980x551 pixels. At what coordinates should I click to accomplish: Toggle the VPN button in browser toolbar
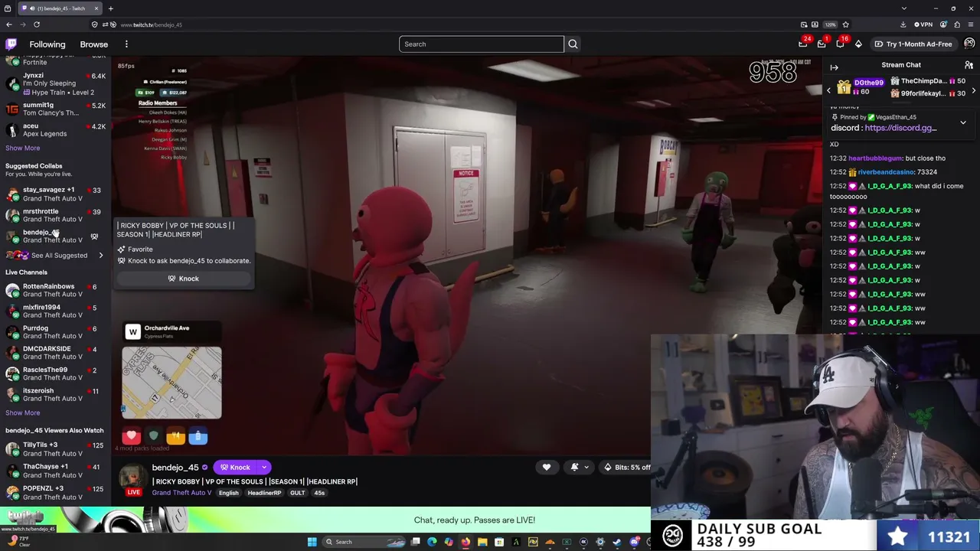pos(923,24)
